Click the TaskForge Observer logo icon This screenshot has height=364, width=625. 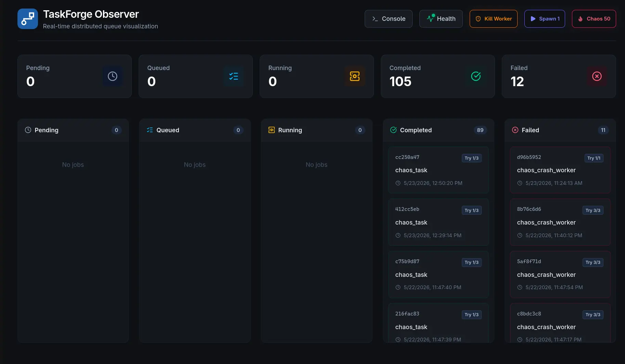pyautogui.click(x=27, y=19)
